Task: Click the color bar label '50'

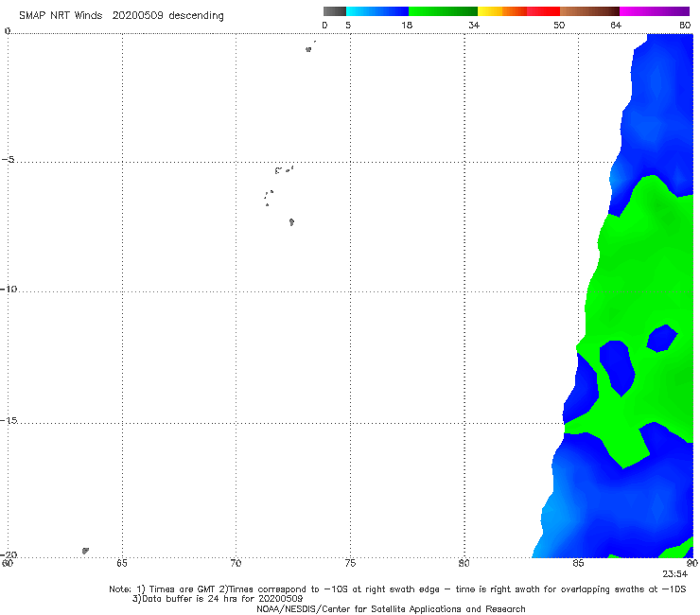Action: coord(559,26)
